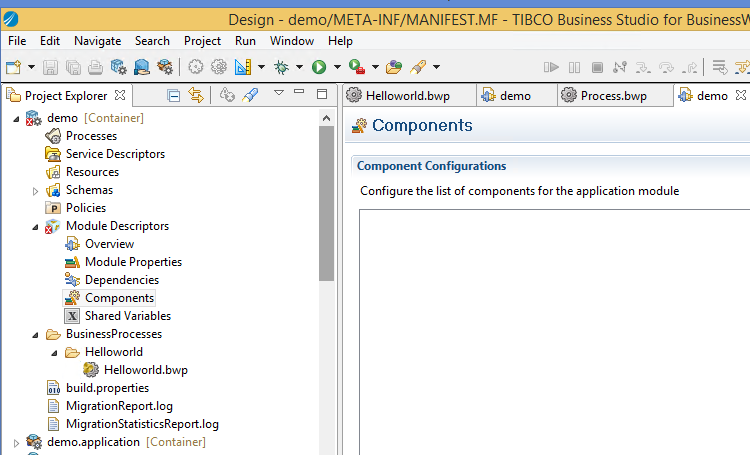Viewport: 750px width, 455px height.
Task: Select Module Properties under Module Descriptors
Action: point(133,262)
